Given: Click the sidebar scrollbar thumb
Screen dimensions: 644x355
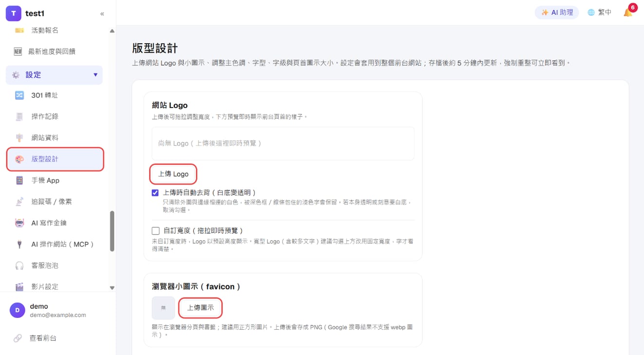Looking at the screenshot, I should pos(112,231).
